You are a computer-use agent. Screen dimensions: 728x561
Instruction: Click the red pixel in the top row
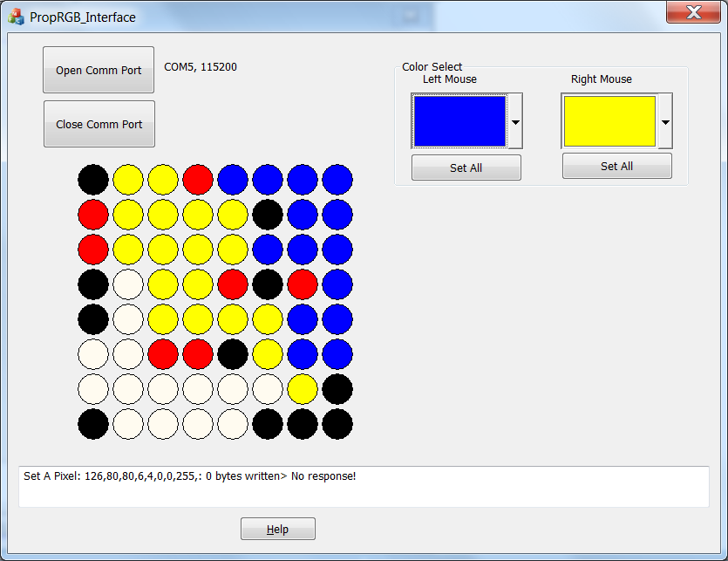(198, 179)
